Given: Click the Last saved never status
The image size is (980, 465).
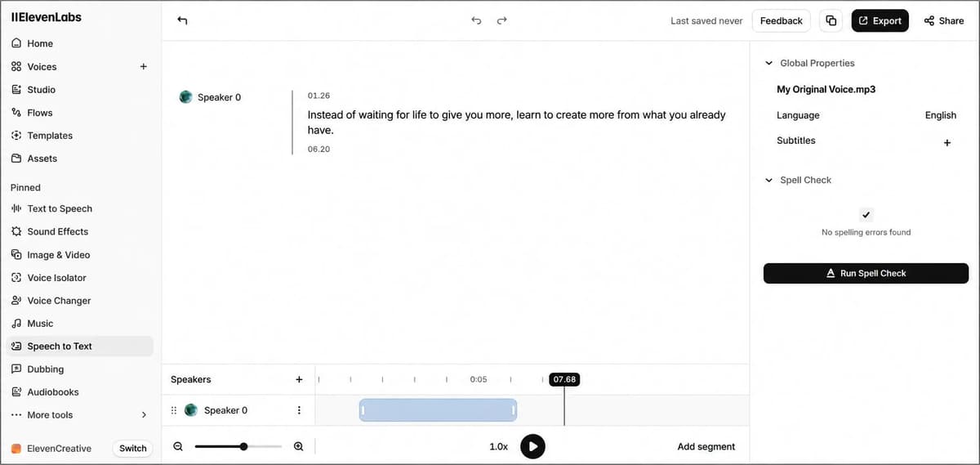Looking at the screenshot, I should click(706, 21).
